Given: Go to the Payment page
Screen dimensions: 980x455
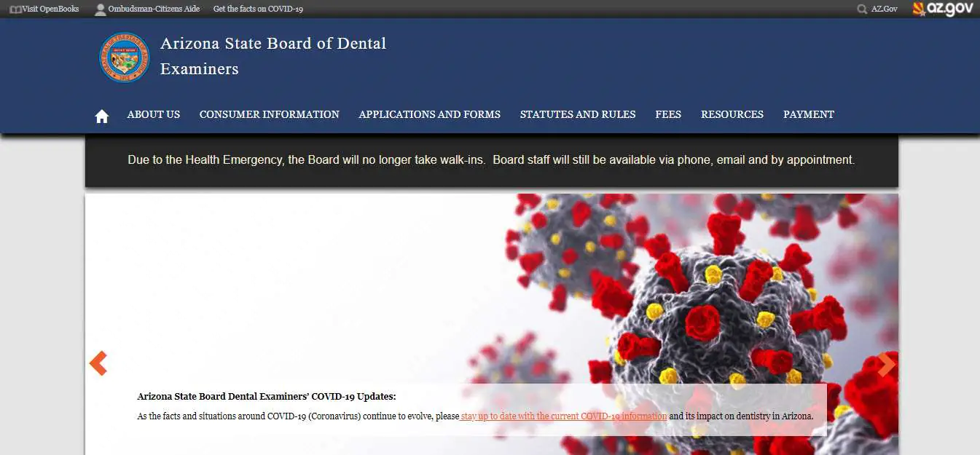Looking at the screenshot, I should (808, 114).
